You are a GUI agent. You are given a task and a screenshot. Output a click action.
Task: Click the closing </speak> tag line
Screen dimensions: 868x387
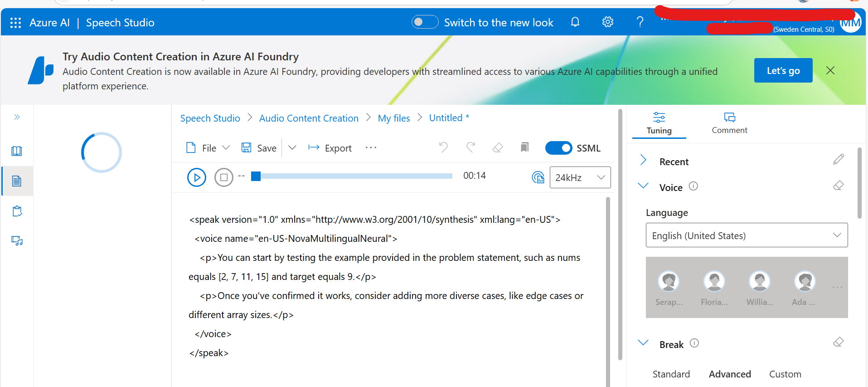coord(209,353)
